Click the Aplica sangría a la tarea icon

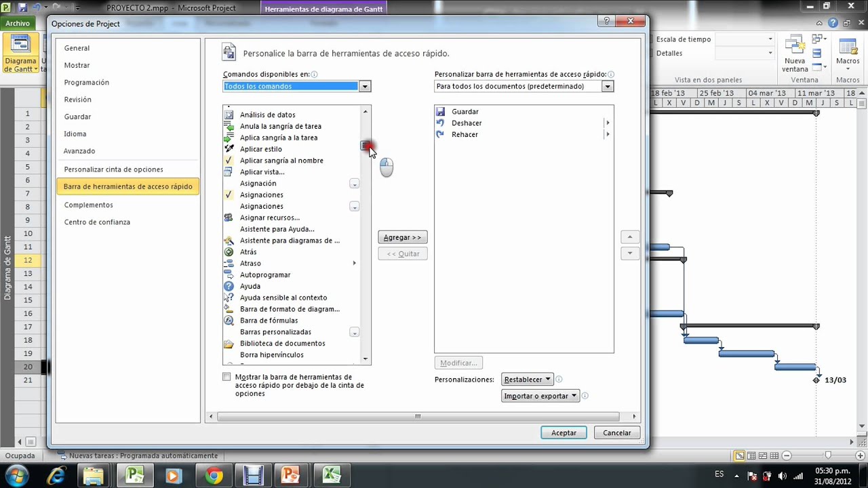(x=229, y=138)
